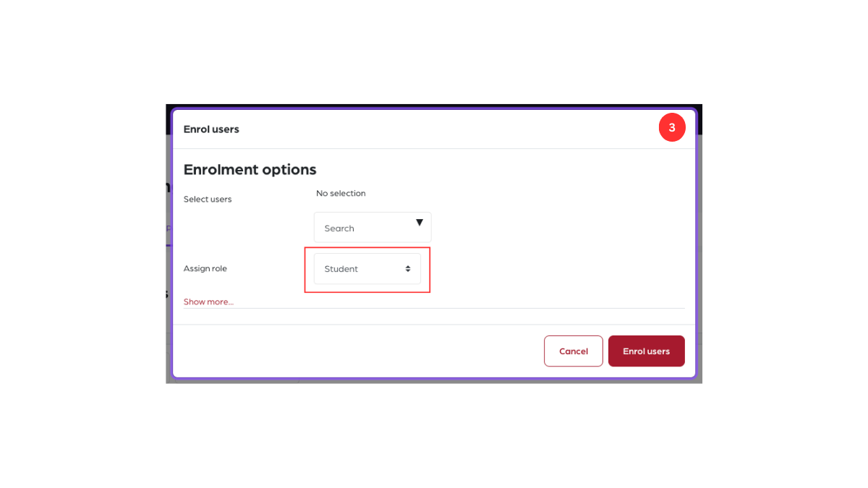Click the partially hidden tab behind the dialog
The height and width of the screenshot is (488, 868).
click(x=169, y=228)
